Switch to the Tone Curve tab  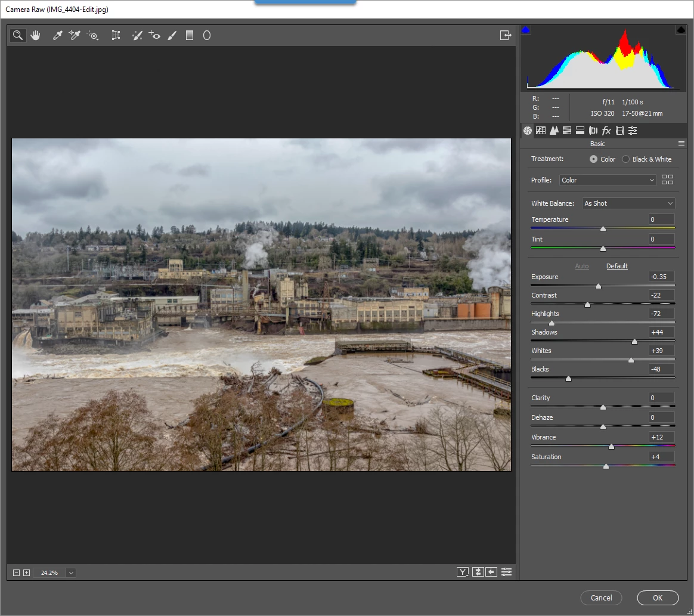click(x=540, y=131)
